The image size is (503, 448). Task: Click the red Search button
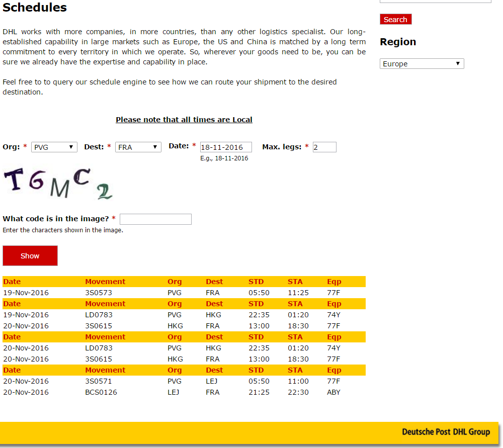395,19
